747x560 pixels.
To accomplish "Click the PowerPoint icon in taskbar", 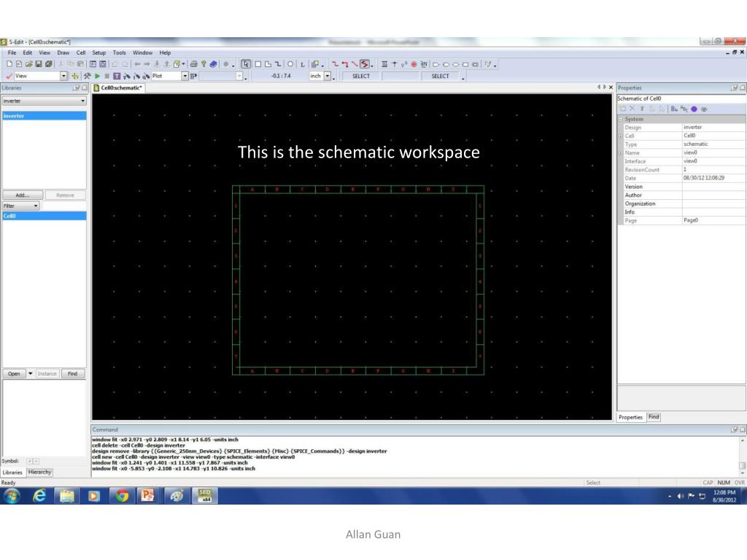I will [148, 496].
